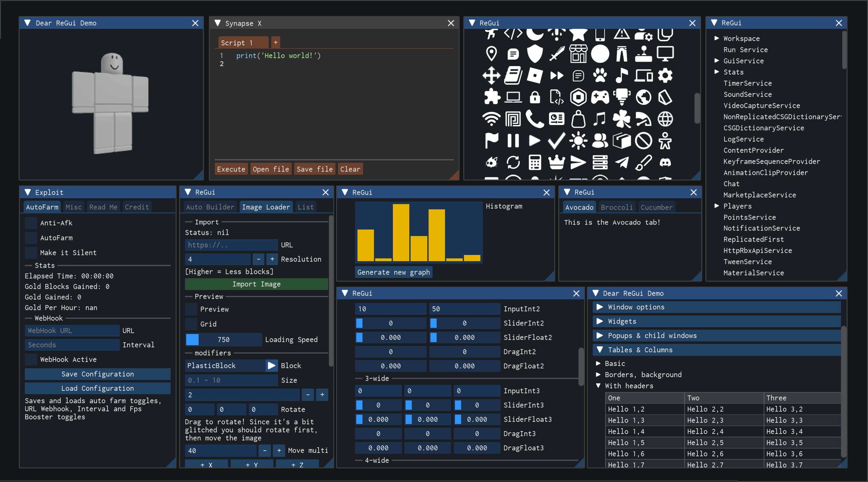Select the four-leaf clover icon
Viewport: 868px width, 482px height.
[x=621, y=119]
